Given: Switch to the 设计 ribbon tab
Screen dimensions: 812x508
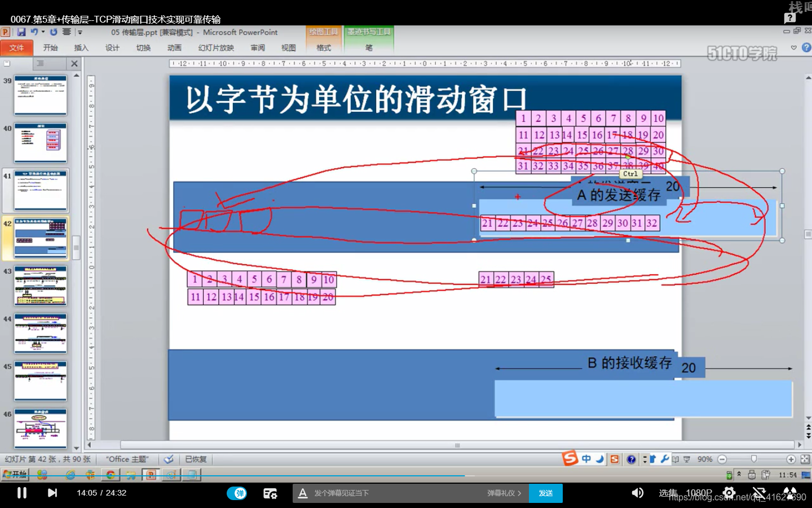Looking at the screenshot, I should coord(112,48).
